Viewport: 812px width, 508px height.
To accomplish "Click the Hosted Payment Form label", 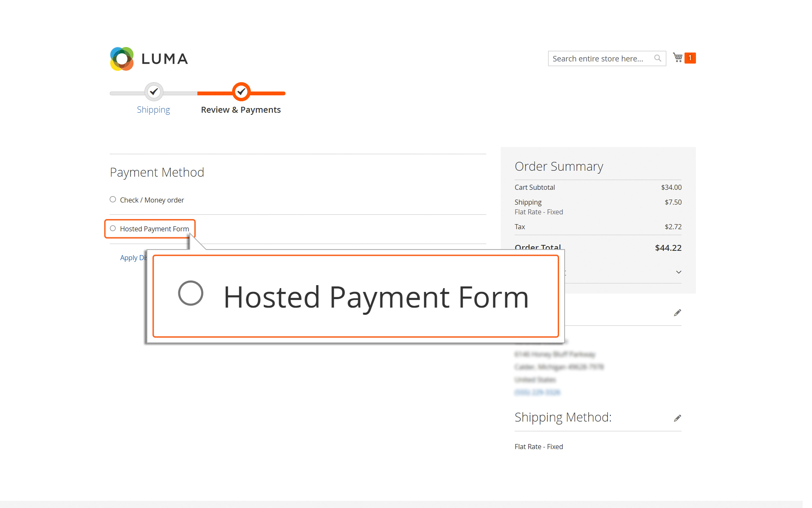I will 154,229.
